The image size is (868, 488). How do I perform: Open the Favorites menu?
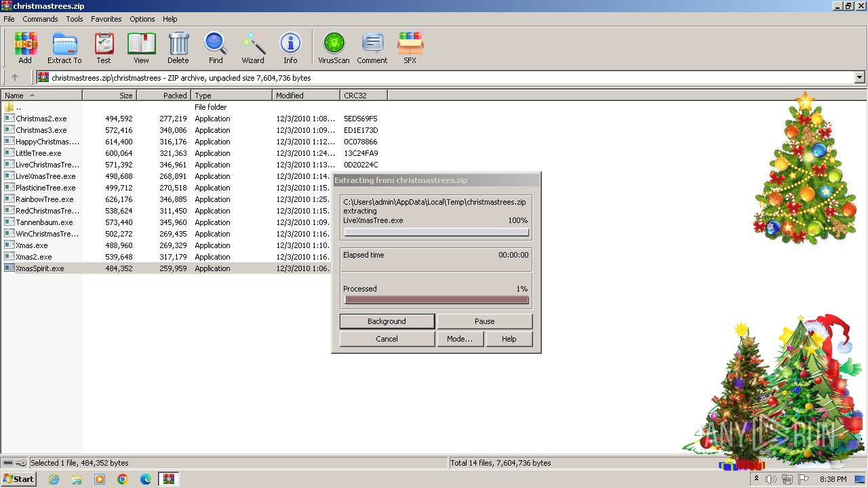pos(106,19)
